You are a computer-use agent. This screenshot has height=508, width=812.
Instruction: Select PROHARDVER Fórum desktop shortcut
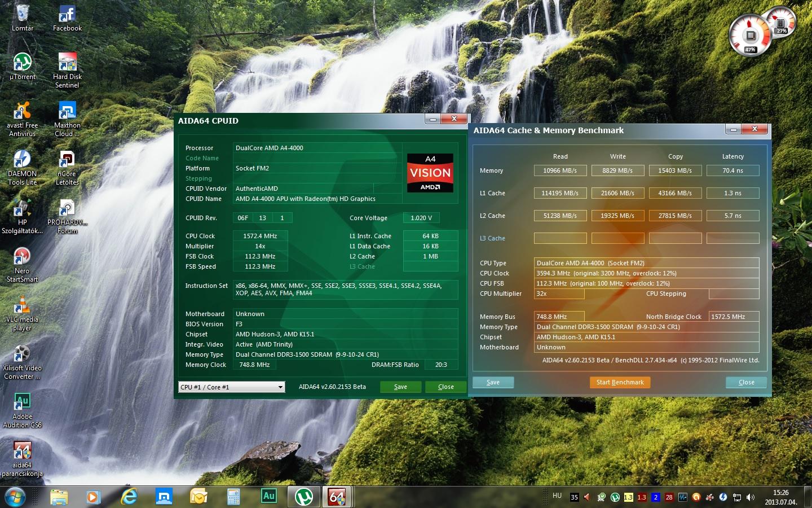[x=67, y=216]
